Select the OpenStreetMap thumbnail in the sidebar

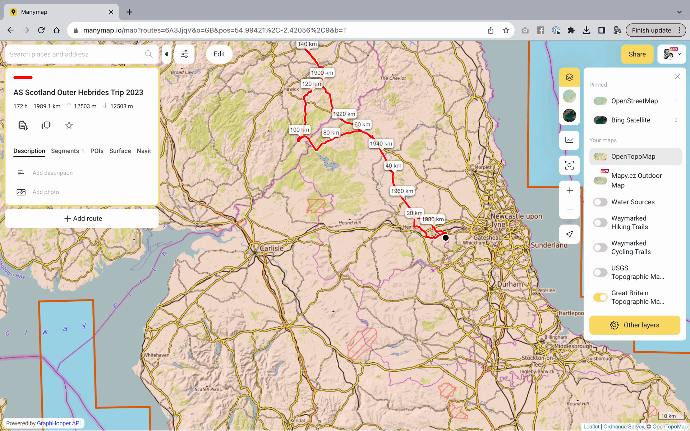pos(569,96)
